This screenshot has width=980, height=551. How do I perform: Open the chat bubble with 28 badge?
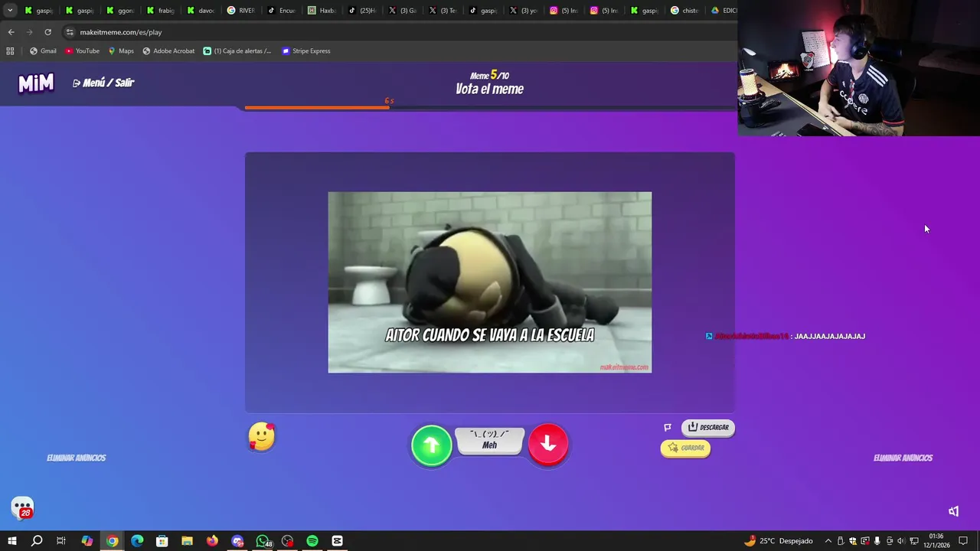click(x=22, y=508)
